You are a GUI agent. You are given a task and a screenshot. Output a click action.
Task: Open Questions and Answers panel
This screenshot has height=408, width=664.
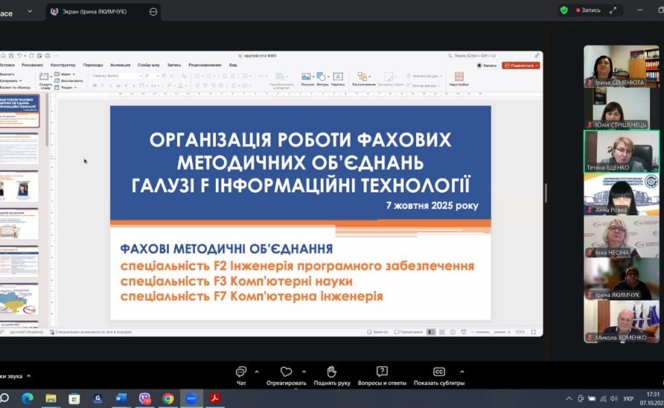tap(381, 372)
